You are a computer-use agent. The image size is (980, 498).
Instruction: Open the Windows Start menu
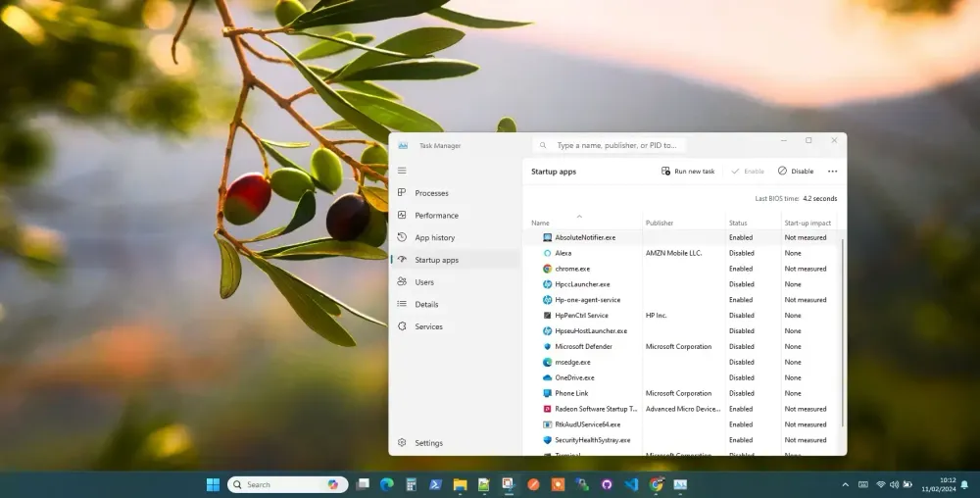(213, 485)
